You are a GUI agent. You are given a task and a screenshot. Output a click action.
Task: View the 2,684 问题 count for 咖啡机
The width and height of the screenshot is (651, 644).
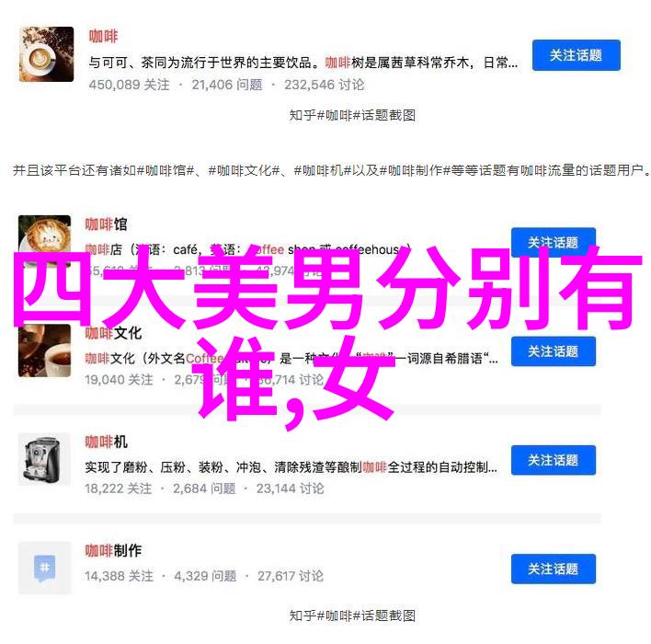tap(204, 489)
